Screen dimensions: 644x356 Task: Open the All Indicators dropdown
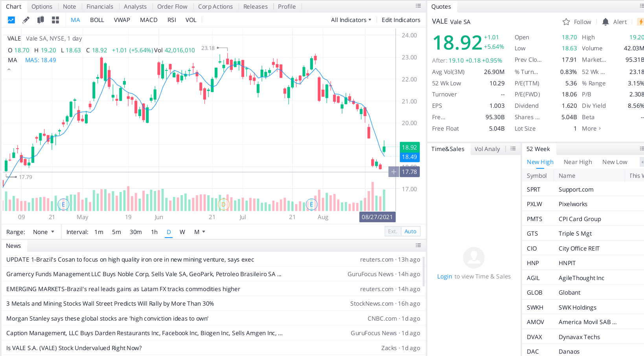click(x=351, y=20)
